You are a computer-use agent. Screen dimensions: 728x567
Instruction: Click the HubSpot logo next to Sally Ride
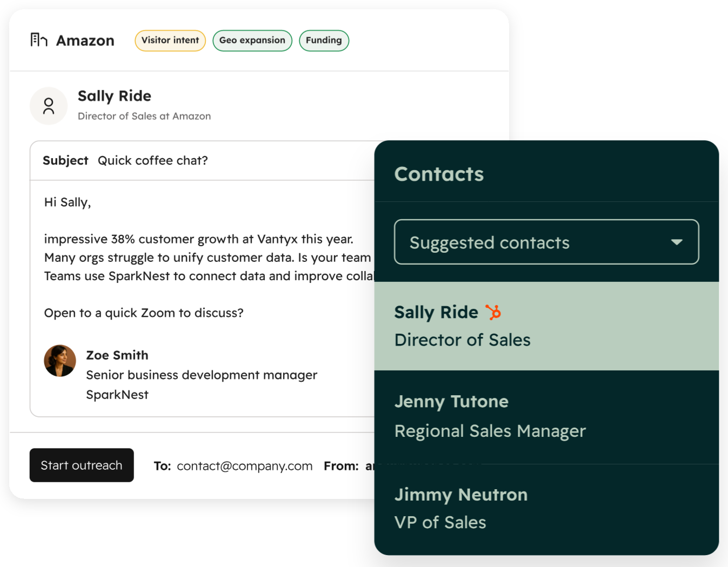click(493, 312)
